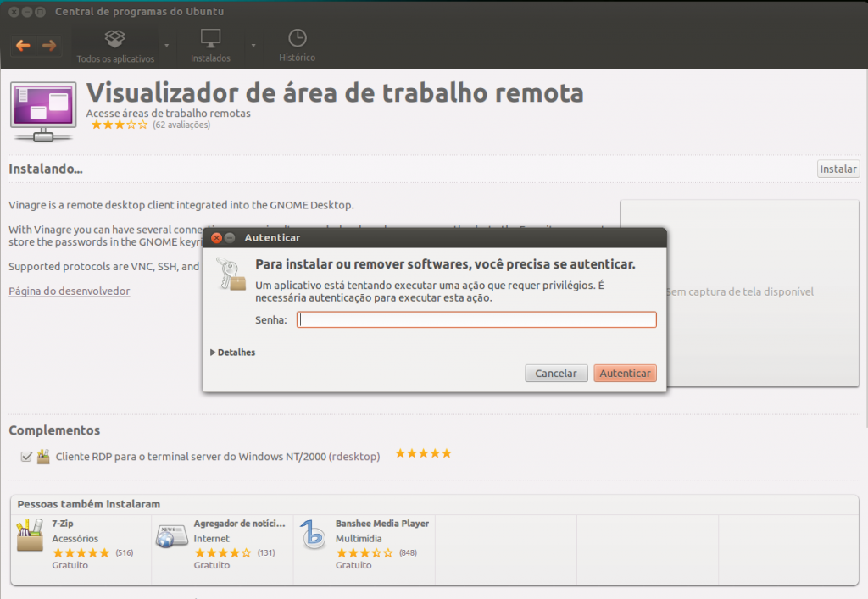Click the news aggregator newspaper icon
Viewport: 868px width, 599px height.
[171, 536]
